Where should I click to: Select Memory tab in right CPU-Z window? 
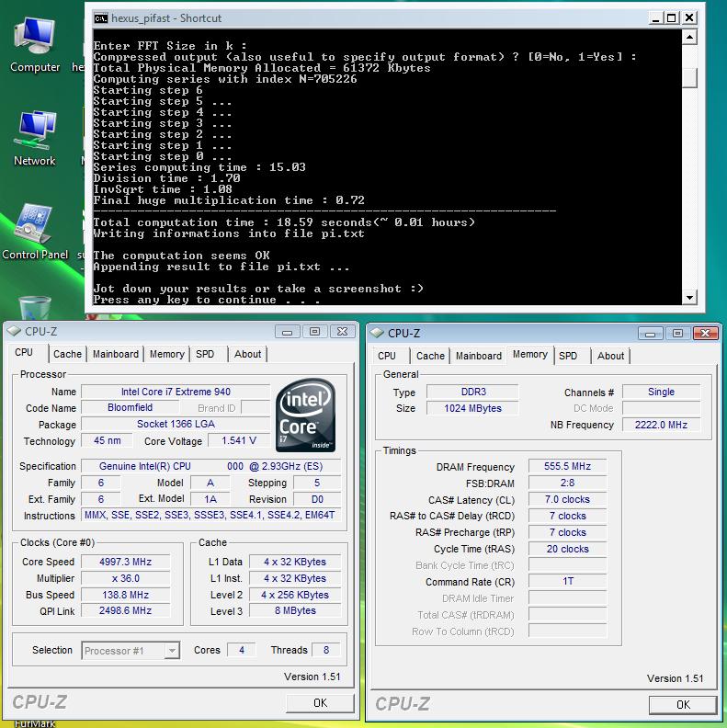click(530, 354)
